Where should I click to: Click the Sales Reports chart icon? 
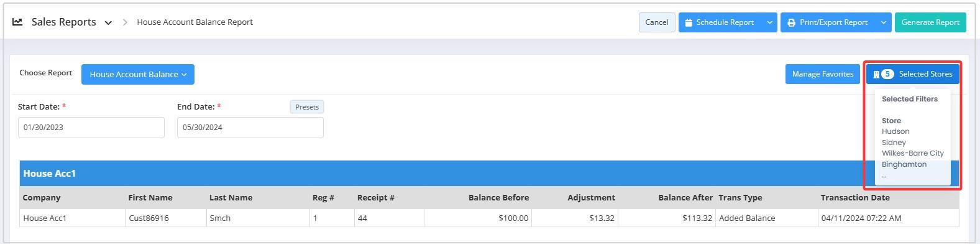click(x=17, y=22)
